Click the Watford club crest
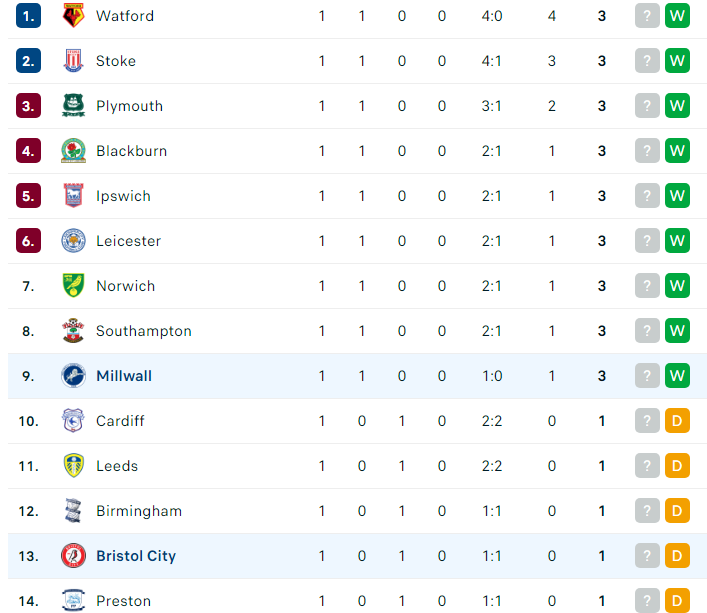 (73, 15)
